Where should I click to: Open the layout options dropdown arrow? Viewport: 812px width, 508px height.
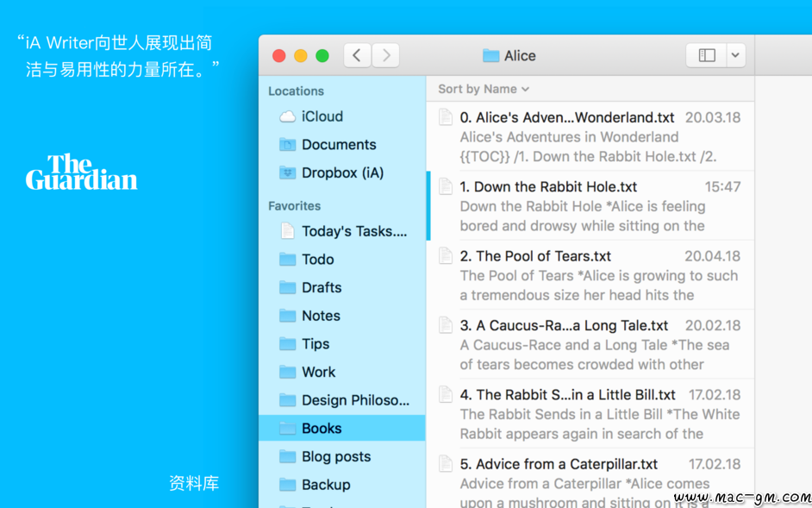pyautogui.click(x=735, y=55)
